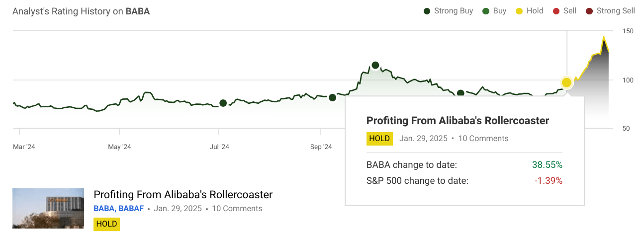Select the rating dot at the price peak
The image size is (644, 233).
point(375,65)
